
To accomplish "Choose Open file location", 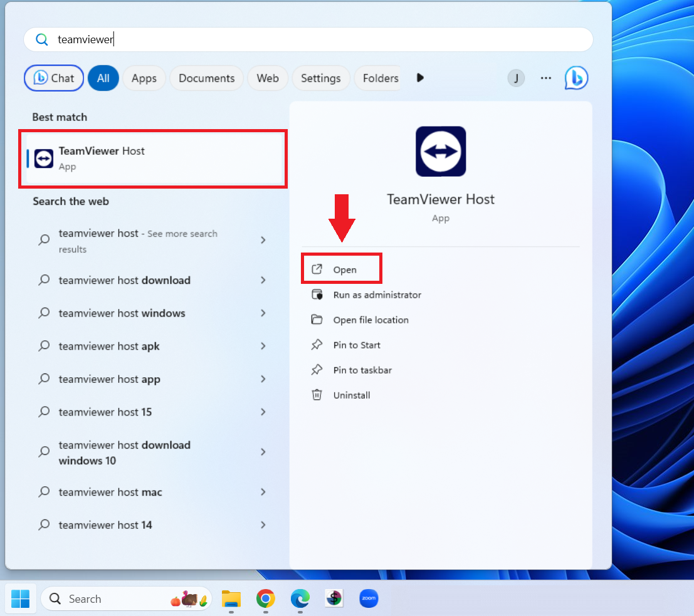I will 371,320.
